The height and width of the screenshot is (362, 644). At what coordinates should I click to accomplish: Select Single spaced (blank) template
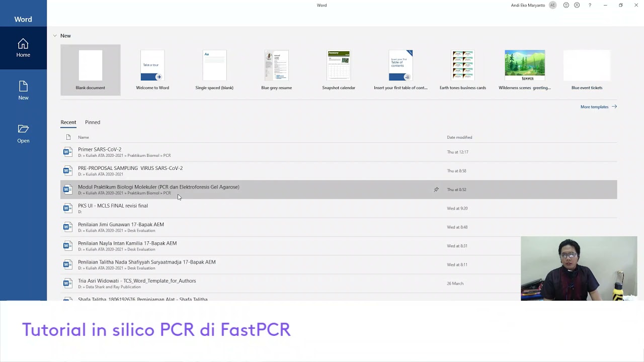tap(214, 70)
